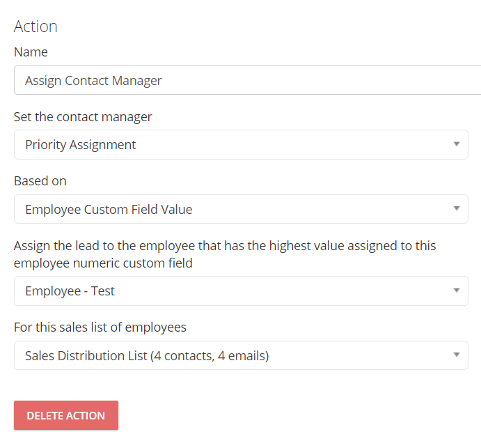Viewport: 481px width, 448px height.
Task: Select the Priority Assignment text in the combo box
Action: click(80, 145)
